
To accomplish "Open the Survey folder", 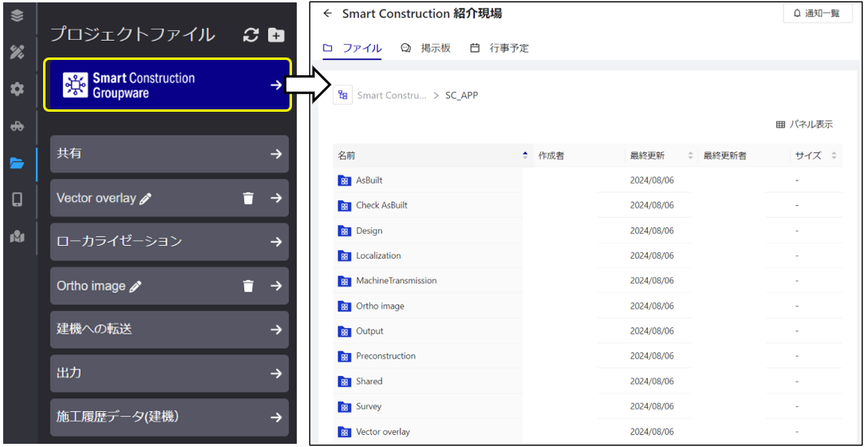I will pos(369,406).
